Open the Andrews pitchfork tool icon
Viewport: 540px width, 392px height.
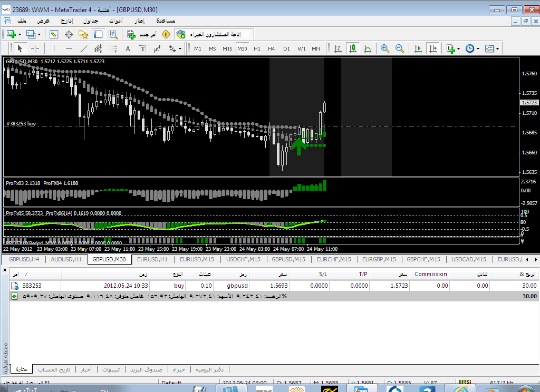tap(157, 48)
